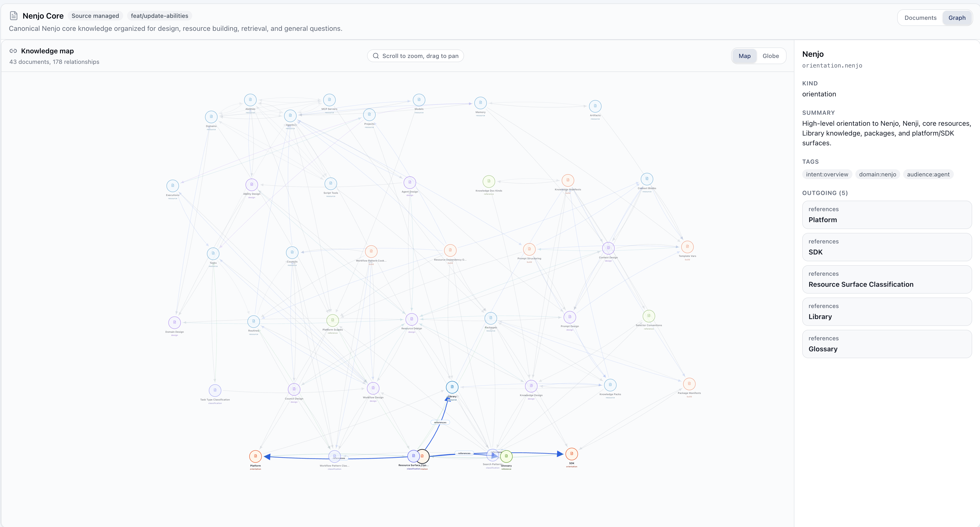Select the Knowledge Design node
The height and width of the screenshot is (527, 980).
pos(531,386)
